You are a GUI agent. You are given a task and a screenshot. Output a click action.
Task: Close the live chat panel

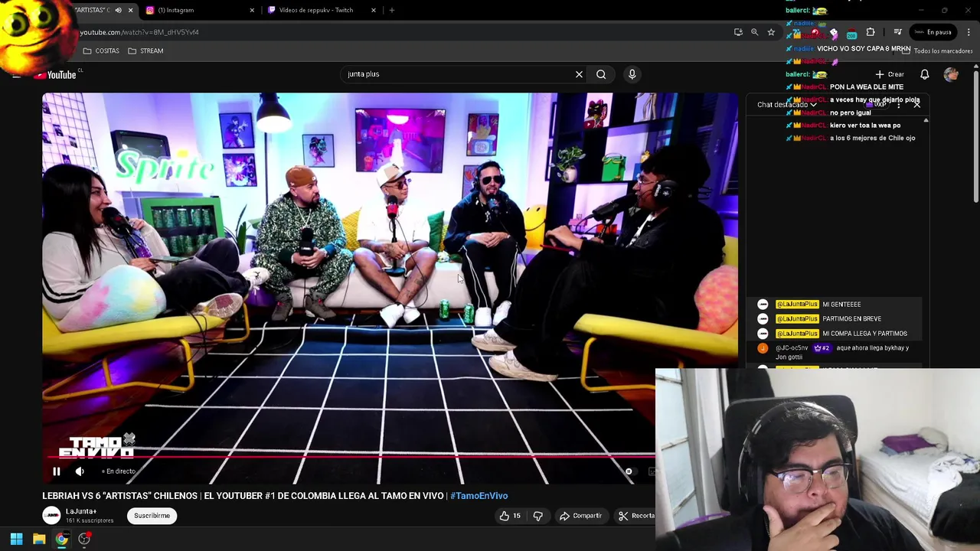pos(916,103)
